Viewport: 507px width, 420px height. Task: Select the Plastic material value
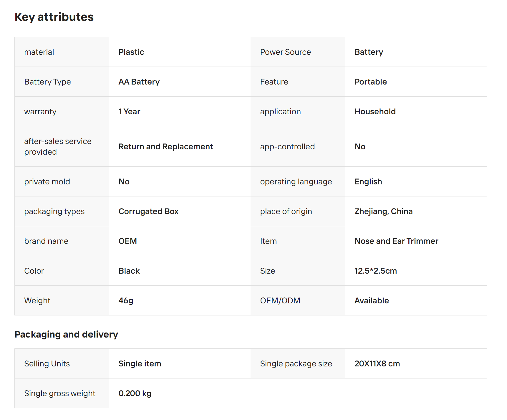coord(131,52)
